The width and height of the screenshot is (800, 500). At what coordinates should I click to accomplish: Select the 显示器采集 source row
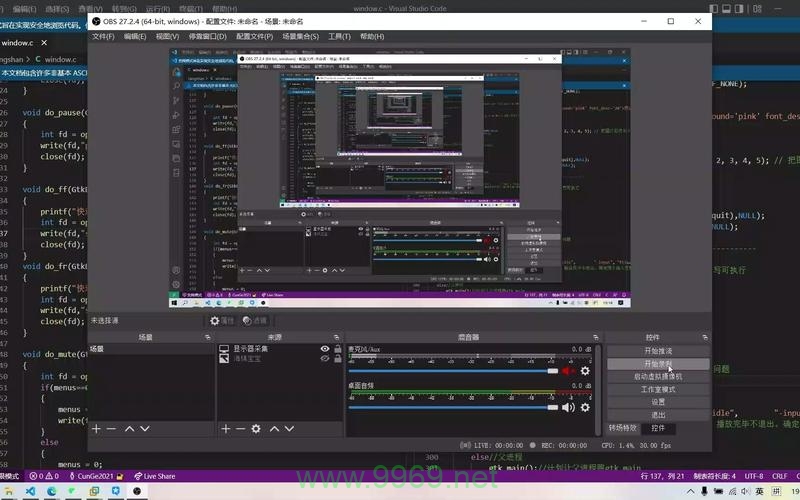point(280,349)
